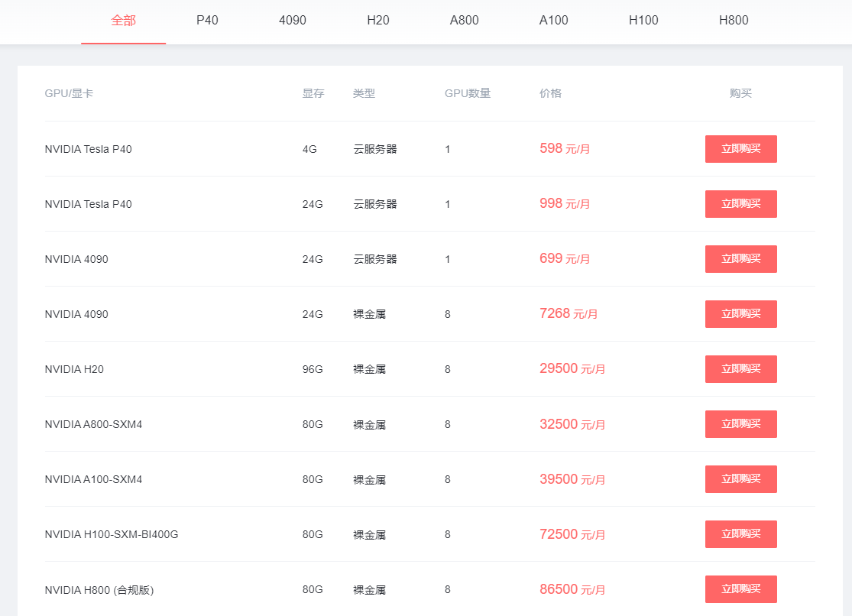Image resolution: width=852 pixels, height=616 pixels.
Task: Click the GPU数量 column header
Action: pyautogui.click(x=468, y=93)
